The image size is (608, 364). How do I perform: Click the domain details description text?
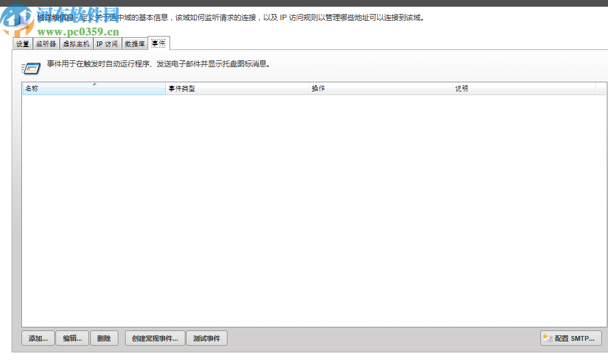(x=232, y=18)
